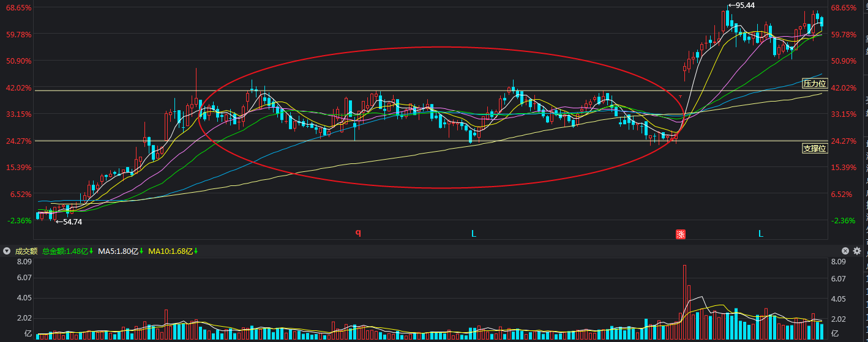Image resolution: width=868 pixels, height=342 pixels.
Task: Click the MA10:1.68亿 legend label
Action: (x=171, y=251)
